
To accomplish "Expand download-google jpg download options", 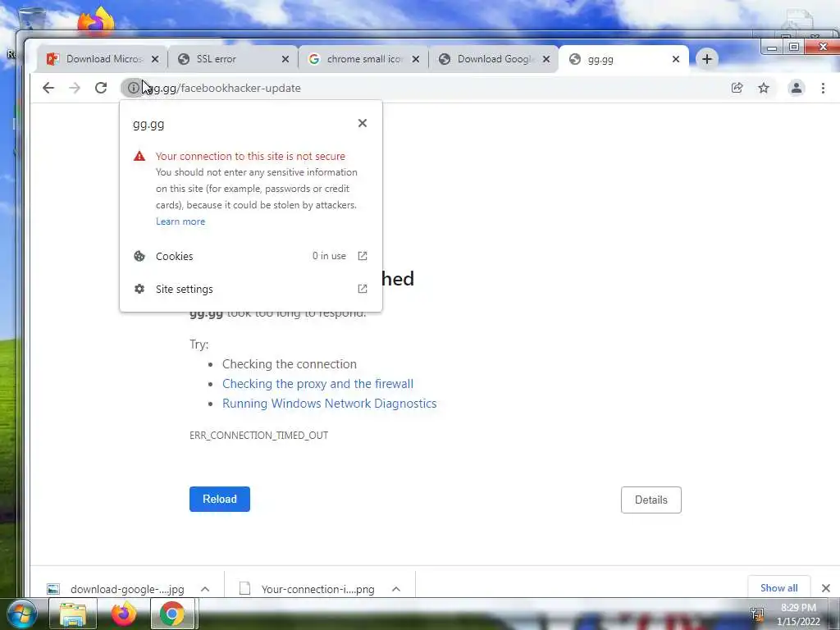I will [x=204, y=589].
